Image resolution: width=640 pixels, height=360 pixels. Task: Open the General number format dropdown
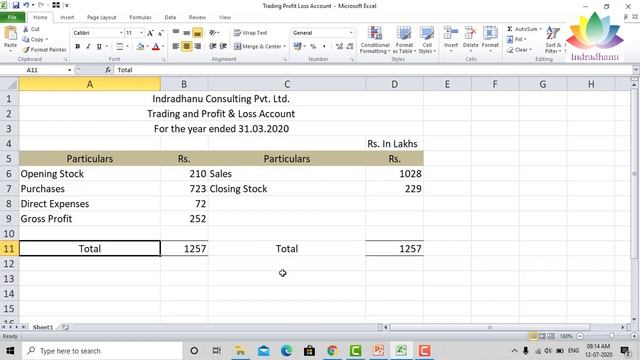[x=351, y=33]
